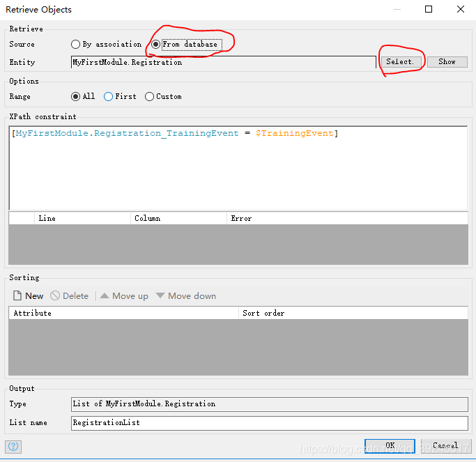Click Delete in the Sorting toolbar
The height and width of the screenshot is (462, 476).
(69, 295)
